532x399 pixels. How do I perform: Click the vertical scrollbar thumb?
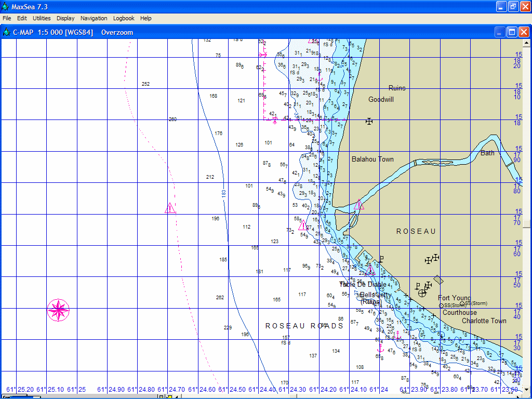(526, 223)
